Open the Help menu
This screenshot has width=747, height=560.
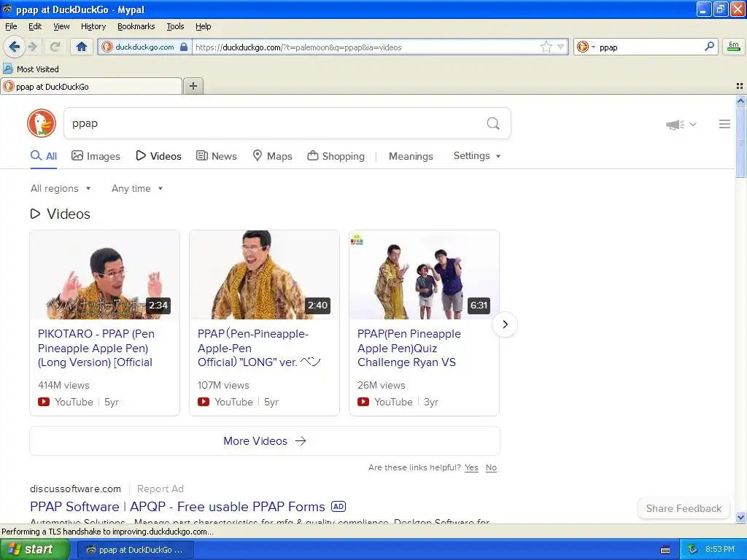(x=204, y=26)
